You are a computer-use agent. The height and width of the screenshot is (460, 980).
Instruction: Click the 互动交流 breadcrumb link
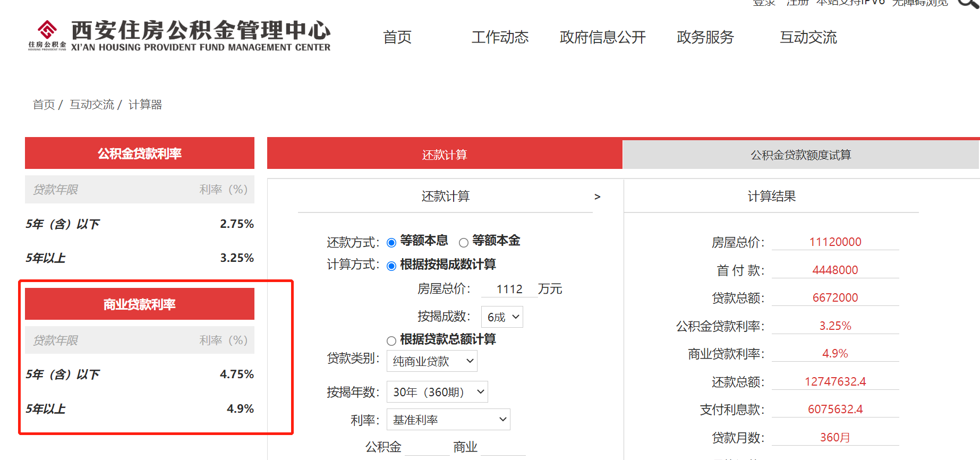(x=92, y=105)
